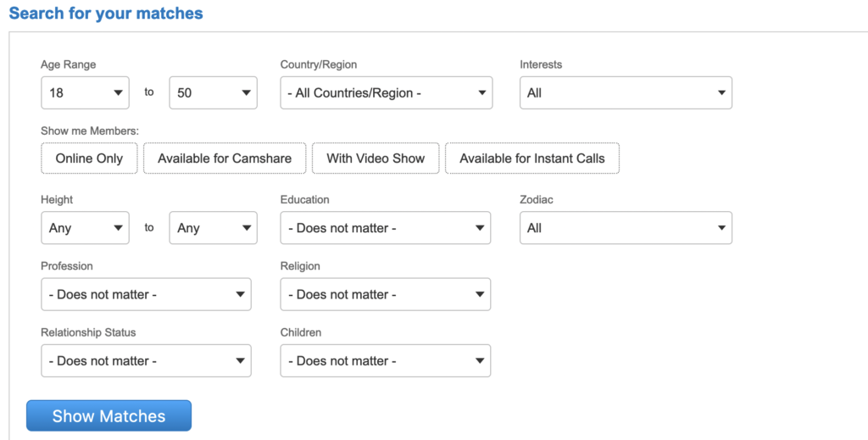This screenshot has height=440, width=868.
Task: Toggle the Online Only filter
Action: (x=89, y=159)
